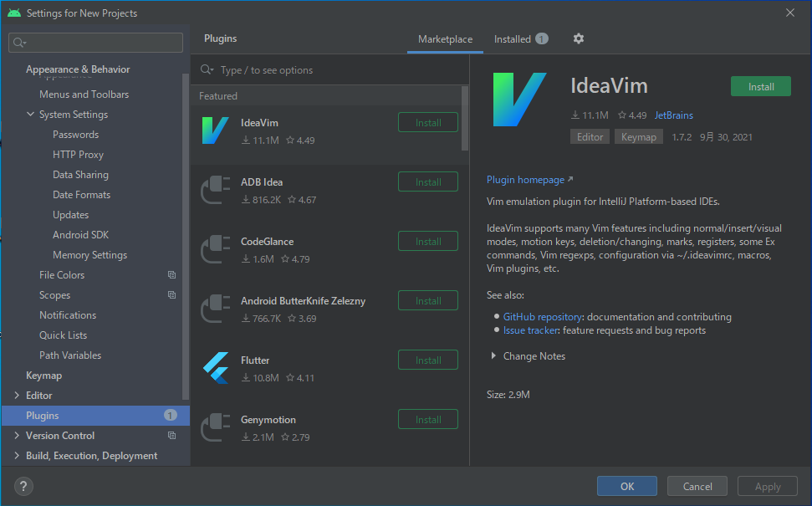Click the large IdeaVim logo in details
The image size is (812, 506).
(x=519, y=100)
